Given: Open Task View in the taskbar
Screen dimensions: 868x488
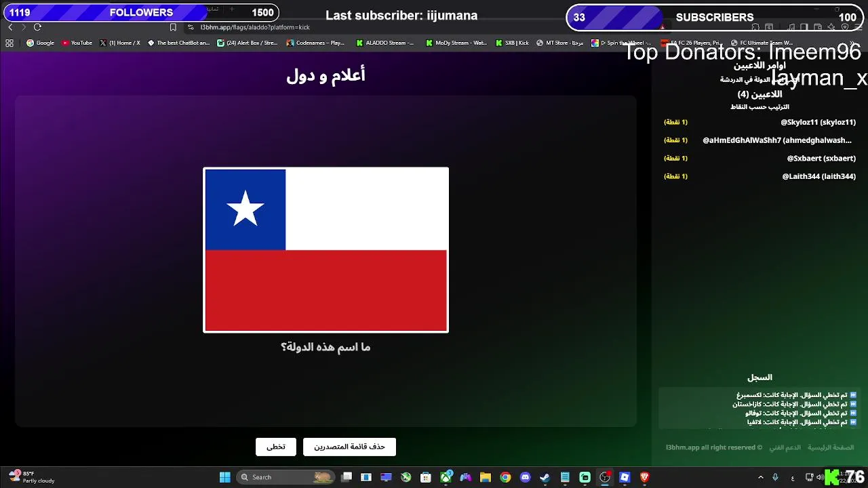Looking at the screenshot, I should coord(347,477).
